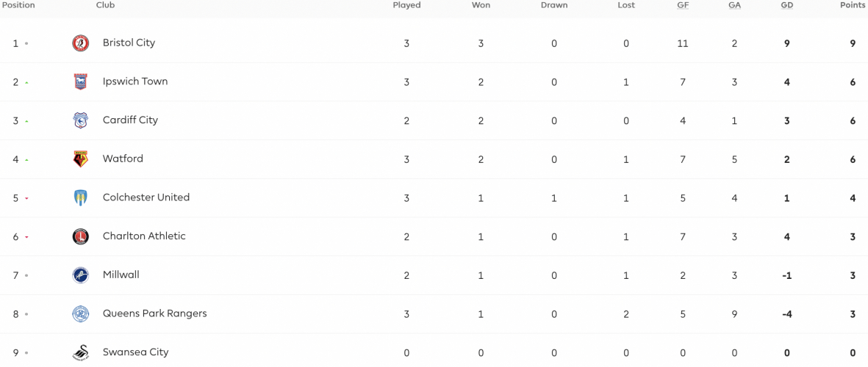Screen dimensions: 868x367
Task: Sort table by GF column header
Action: pyautogui.click(x=682, y=6)
